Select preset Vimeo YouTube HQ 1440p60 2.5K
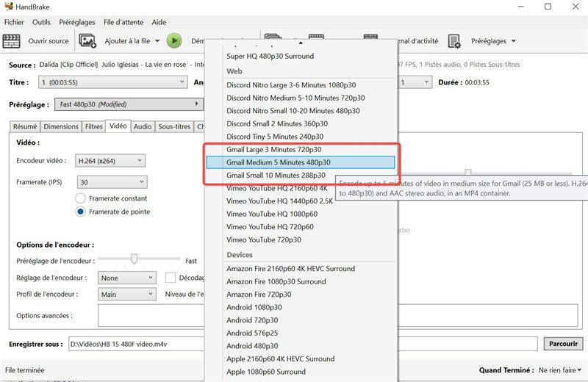 [x=279, y=201]
